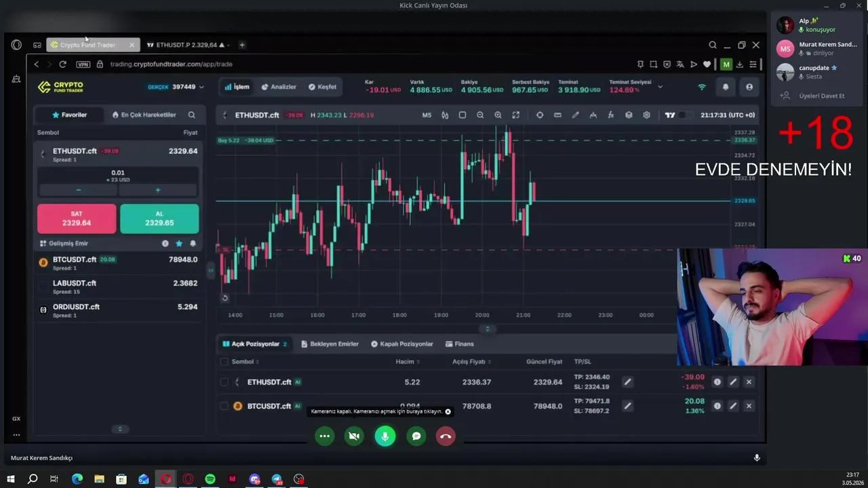The image size is (868, 488).
Task: Sort positions by the Hacim column
Action: 407,362
